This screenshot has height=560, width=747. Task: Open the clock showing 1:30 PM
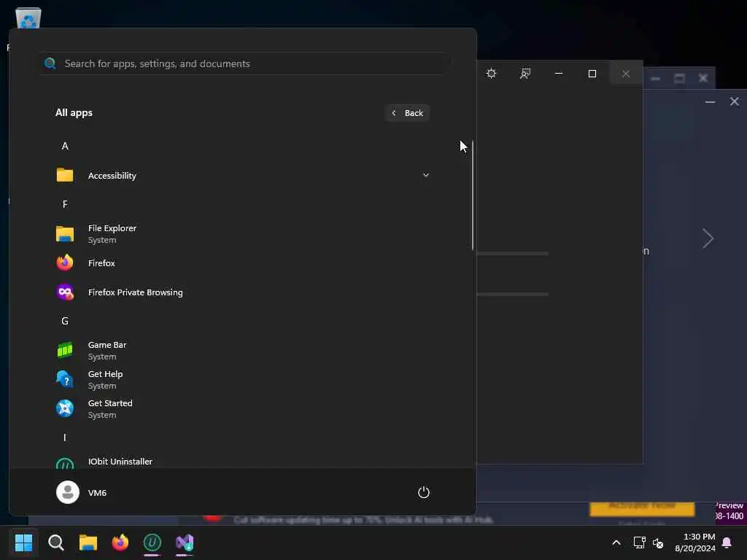(695, 542)
